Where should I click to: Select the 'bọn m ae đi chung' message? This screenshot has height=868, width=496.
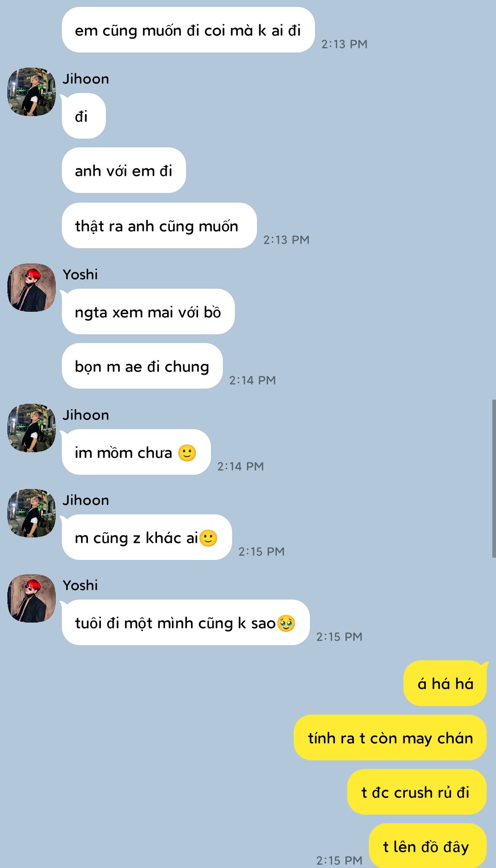142,366
